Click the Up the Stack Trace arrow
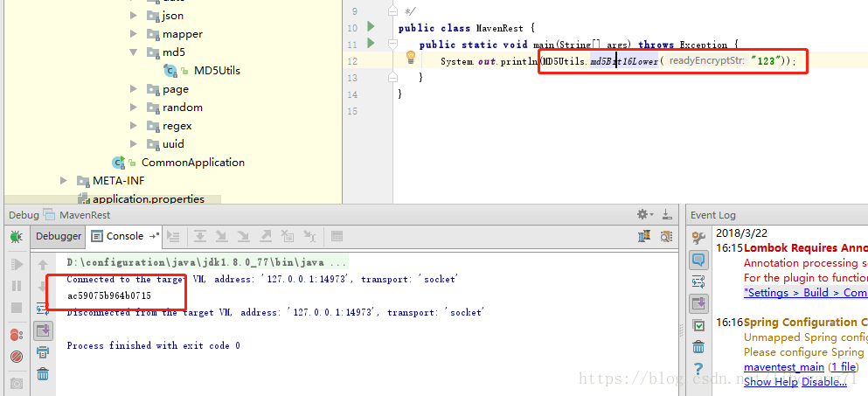Image resolution: width=868 pixels, height=396 pixels. pos(43,265)
